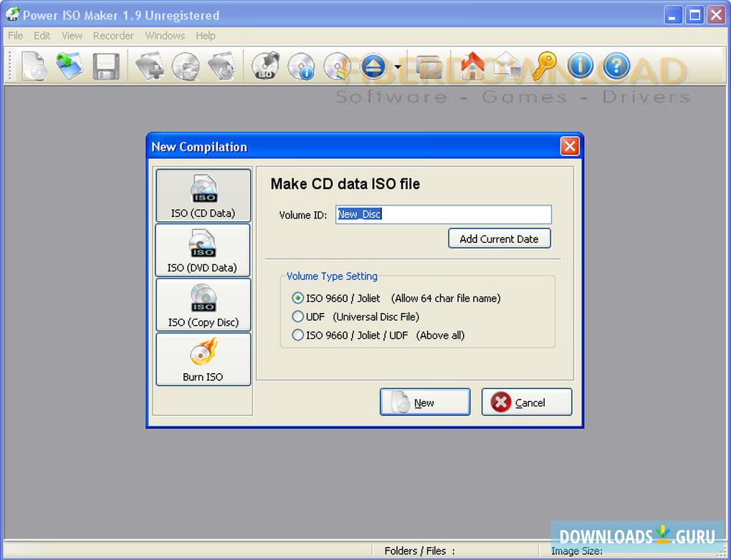Open Help using the blue question mark icon
The image size is (731, 560).
(x=616, y=65)
